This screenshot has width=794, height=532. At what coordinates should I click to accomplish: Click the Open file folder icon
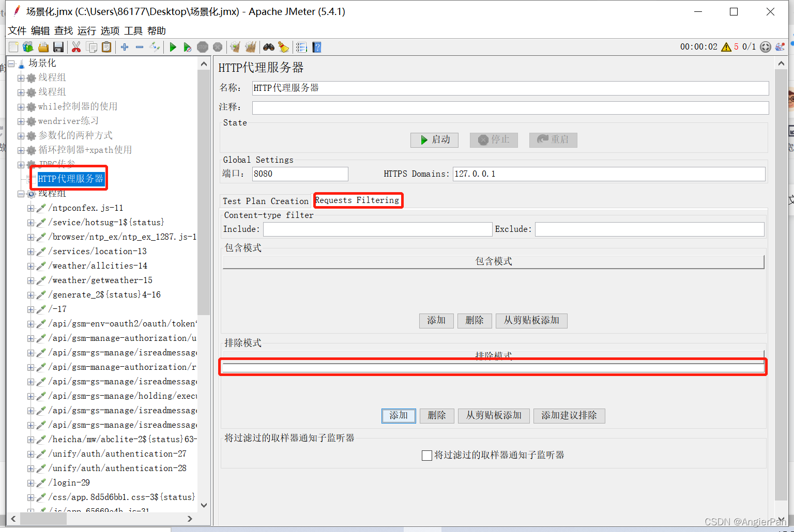tap(43, 47)
